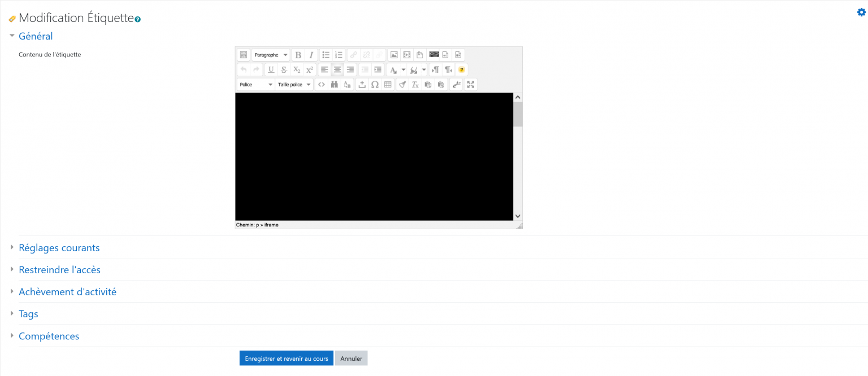Expand the Compétences section
The width and height of the screenshot is (868, 376).
tap(49, 336)
